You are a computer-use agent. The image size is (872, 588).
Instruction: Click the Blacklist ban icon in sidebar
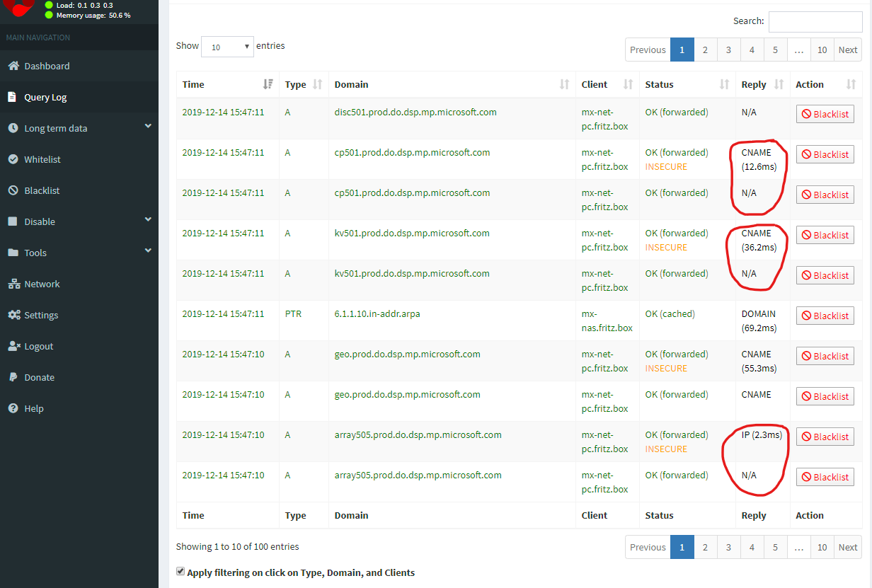coord(13,190)
